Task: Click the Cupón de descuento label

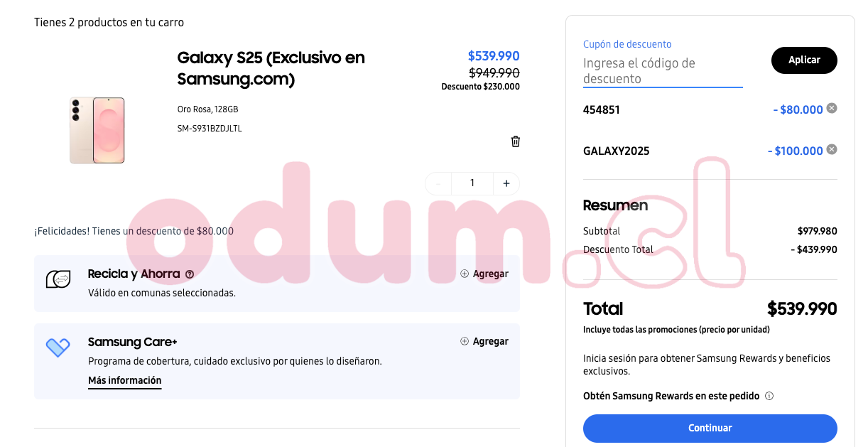Action: pos(627,44)
